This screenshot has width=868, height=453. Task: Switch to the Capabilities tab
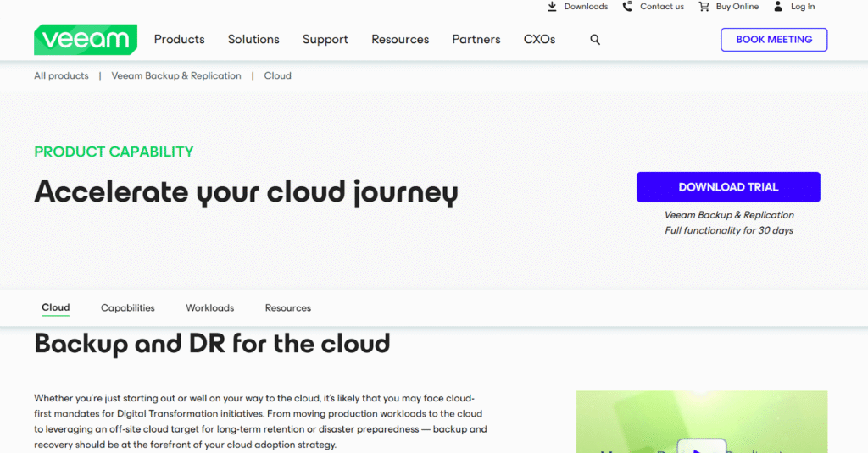tap(128, 308)
